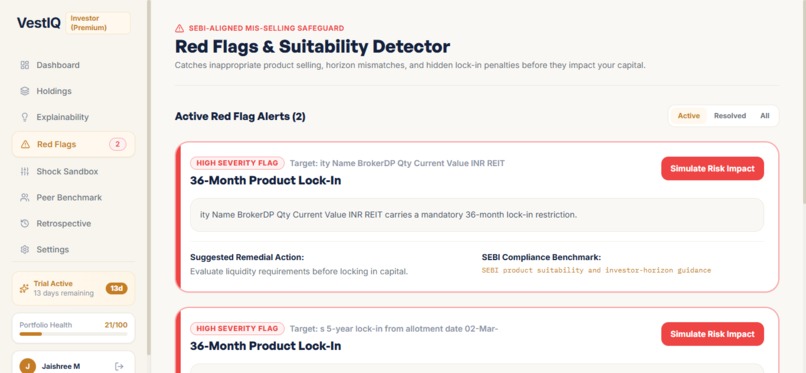Click the Shock Sandbox sliders icon
The image size is (806, 373).
[x=25, y=172]
